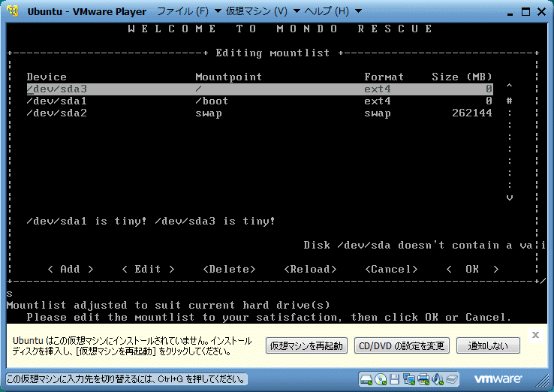This screenshot has height=392, width=554.
Task: Click the sound card speaker icon
Action: point(437,378)
